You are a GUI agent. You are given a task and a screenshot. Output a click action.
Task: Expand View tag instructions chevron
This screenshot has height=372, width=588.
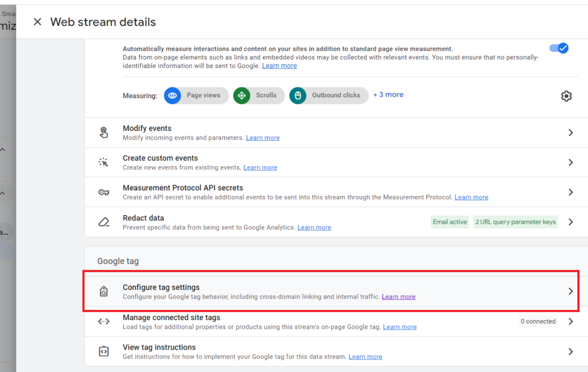click(570, 351)
